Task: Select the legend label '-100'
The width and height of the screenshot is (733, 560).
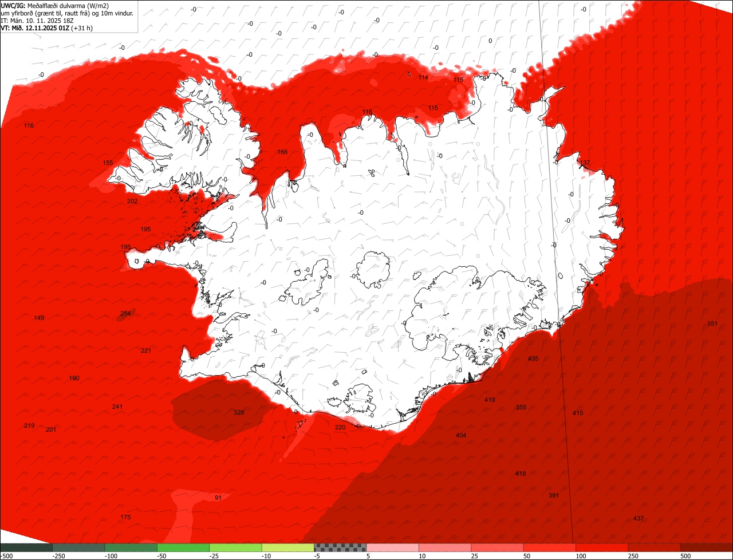Action: click(x=111, y=556)
